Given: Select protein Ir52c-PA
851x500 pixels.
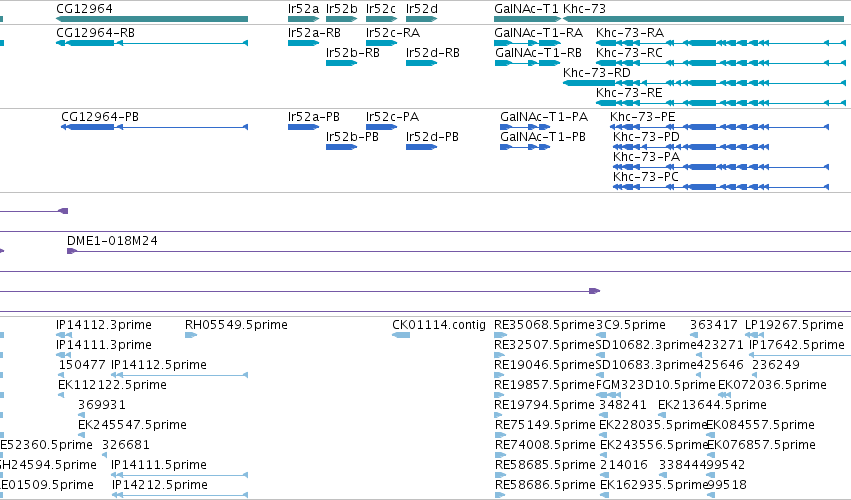Looking at the screenshot, I should (x=392, y=117).
